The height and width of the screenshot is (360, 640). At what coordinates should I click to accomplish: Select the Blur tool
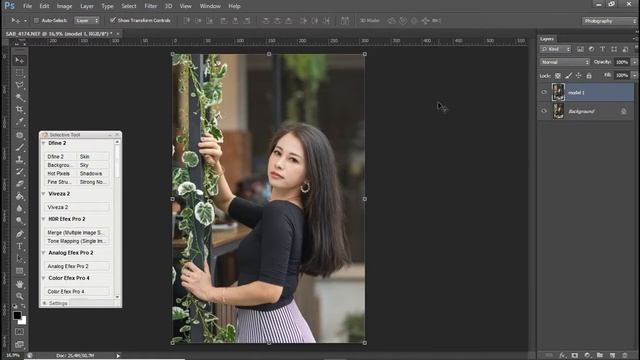[19, 209]
